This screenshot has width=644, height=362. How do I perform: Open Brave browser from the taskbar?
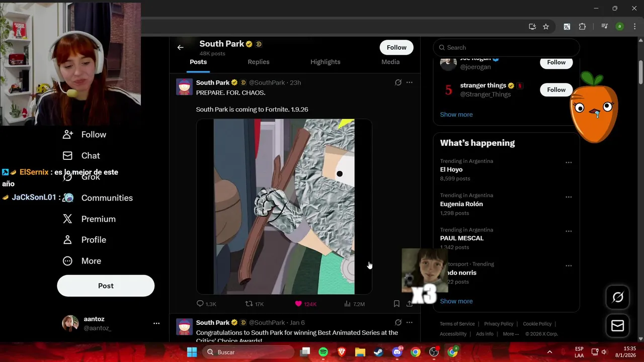(342, 352)
